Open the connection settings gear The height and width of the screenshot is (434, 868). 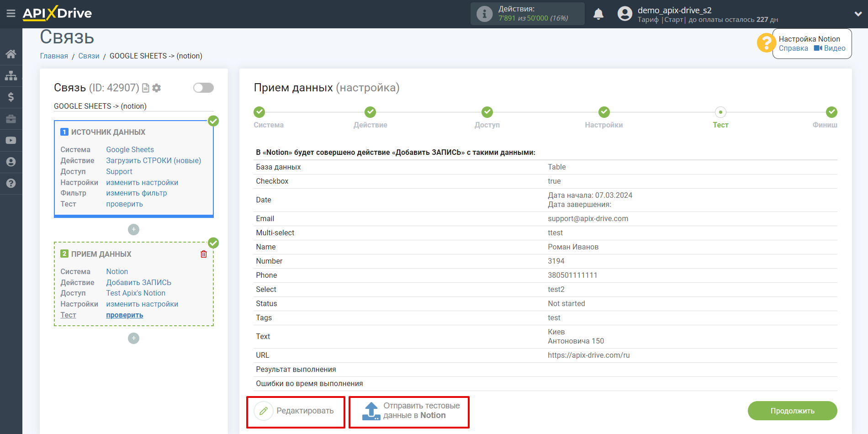(157, 88)
